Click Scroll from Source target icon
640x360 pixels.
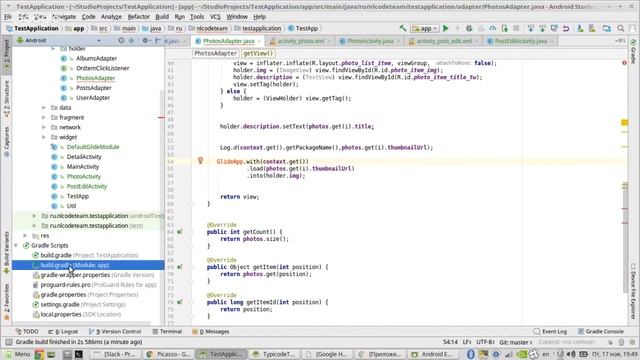(x=121, y=40)
